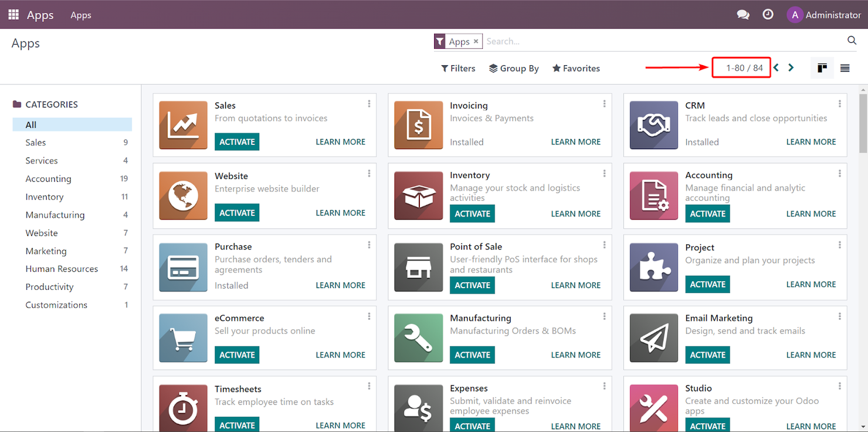Select the Productivity category
Viewport: 868px width, 432px height.
pyautogui.click(x=72, y=287)
